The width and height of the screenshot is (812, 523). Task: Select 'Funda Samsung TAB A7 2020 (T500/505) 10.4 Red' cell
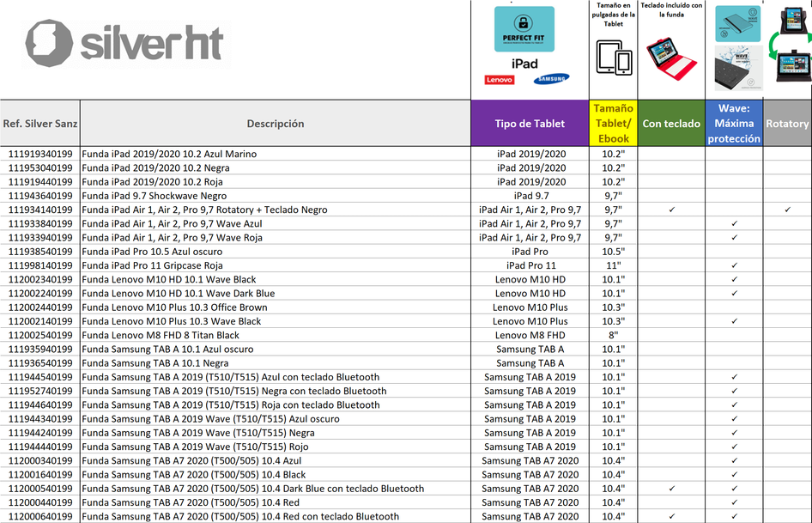[276, 502]
